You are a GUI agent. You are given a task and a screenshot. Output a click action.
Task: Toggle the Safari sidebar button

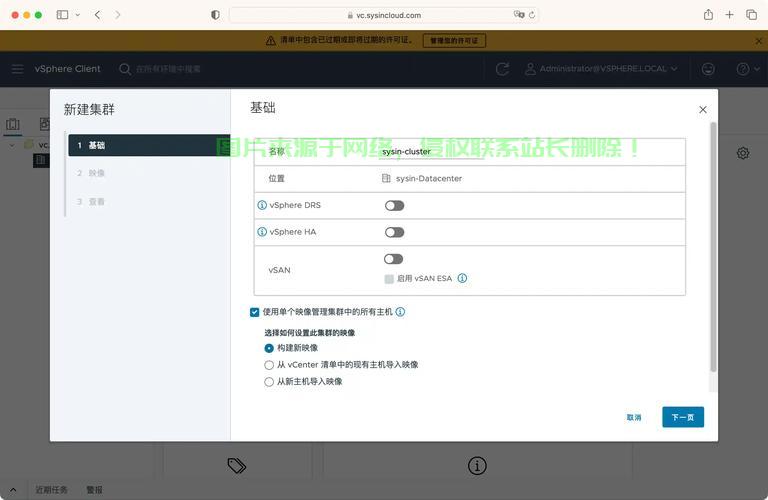62,15
